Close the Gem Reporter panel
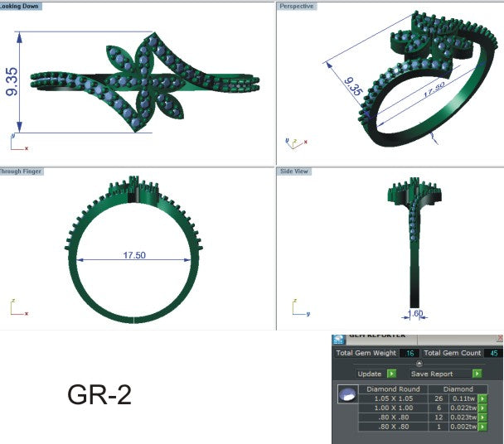Image resolution: width=504 pixels, height=444 pixels. (x=500, y=338)
